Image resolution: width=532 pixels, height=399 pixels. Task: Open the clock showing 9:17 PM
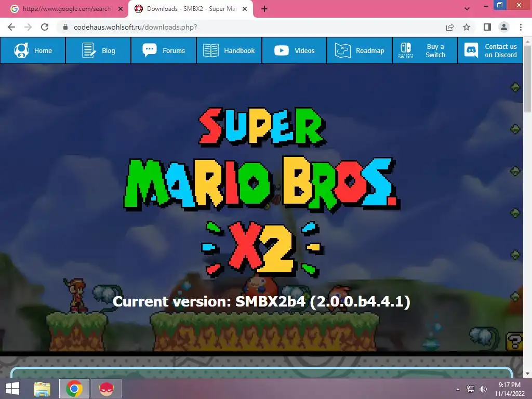509,389
